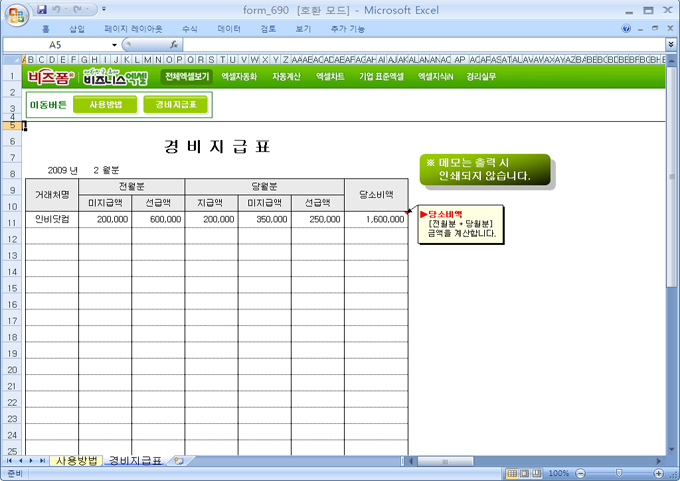This screenshot has width=680, height=481.
Task: Click the zoom slider handle
Action: pyautogui.click(x=619, y=473)
